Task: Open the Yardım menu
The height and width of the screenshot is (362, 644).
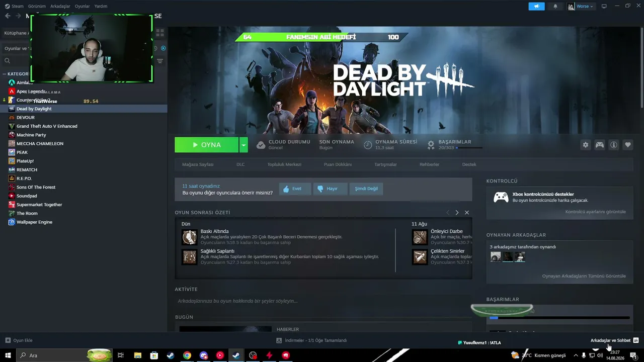Action: click(101, 7)
